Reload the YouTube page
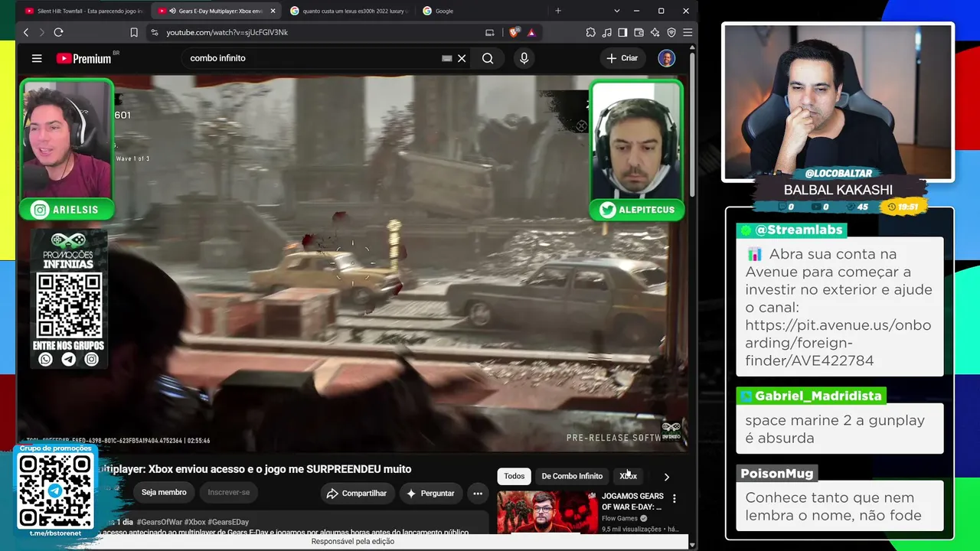980x551 pixels. (x=58, y=32)
